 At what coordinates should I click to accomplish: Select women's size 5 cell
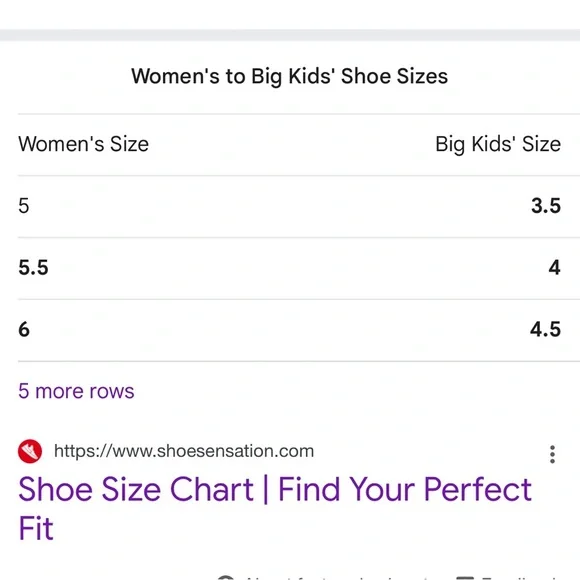24,206
